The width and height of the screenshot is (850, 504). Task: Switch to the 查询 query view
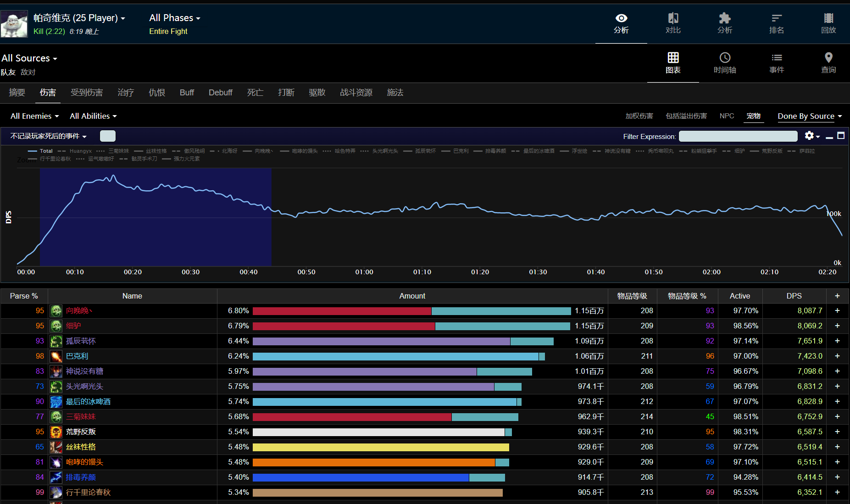(x=828, y=63)
